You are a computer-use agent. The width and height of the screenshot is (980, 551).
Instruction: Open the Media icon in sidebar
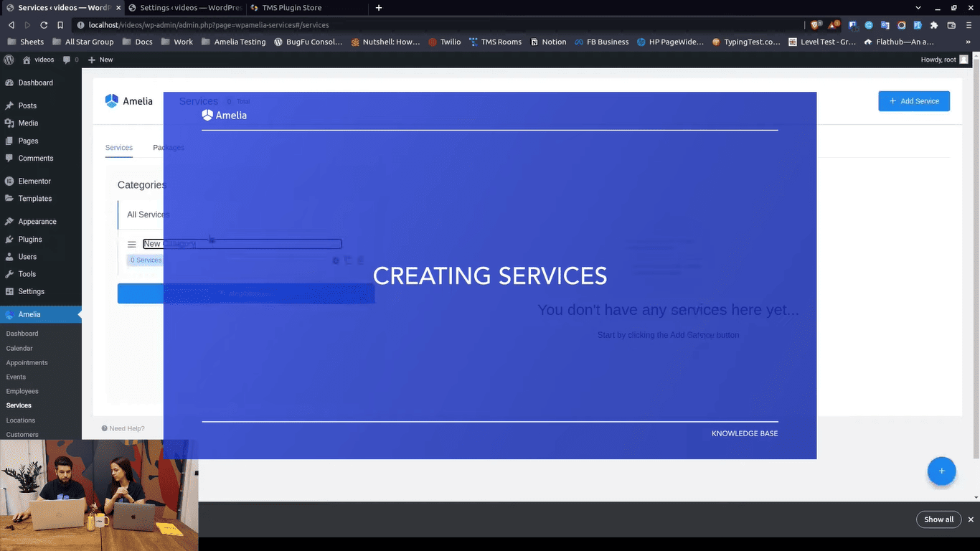point(9,123)
